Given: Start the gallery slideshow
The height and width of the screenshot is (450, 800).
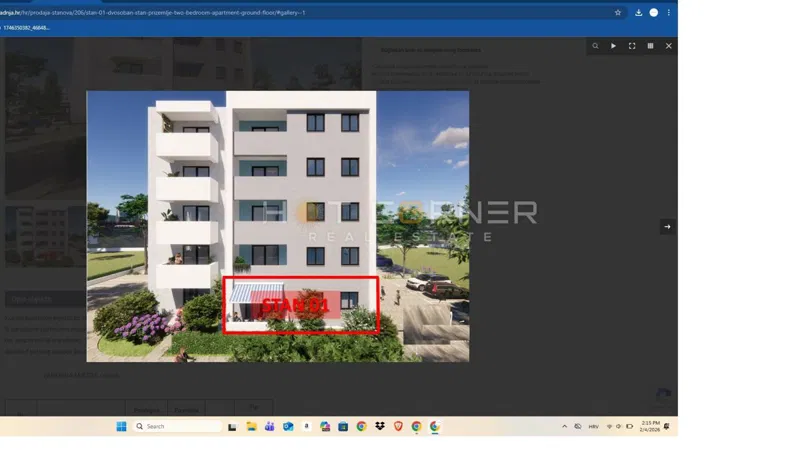Looking at the screenshot, I should 613,46.
